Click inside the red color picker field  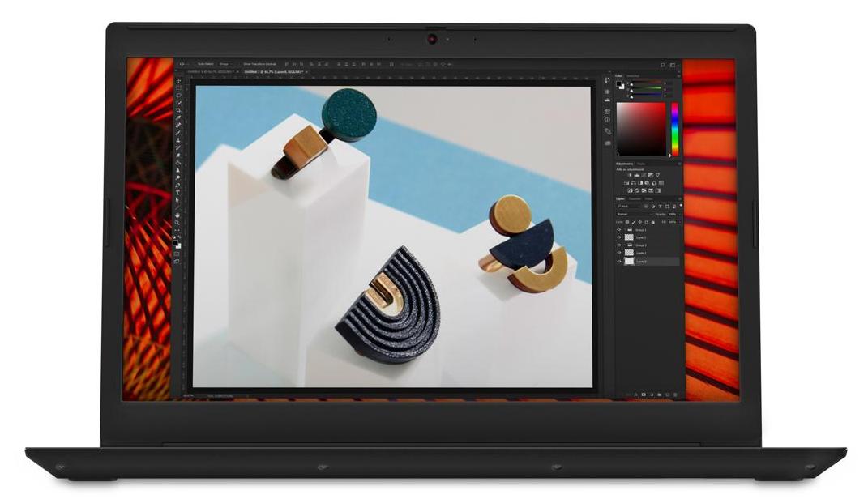point(640,129)
